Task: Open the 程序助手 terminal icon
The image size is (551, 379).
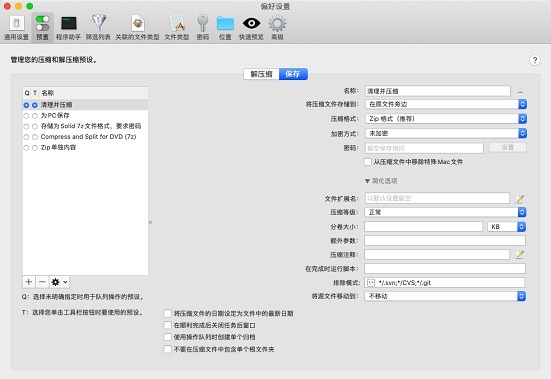Action: [69, 28]
